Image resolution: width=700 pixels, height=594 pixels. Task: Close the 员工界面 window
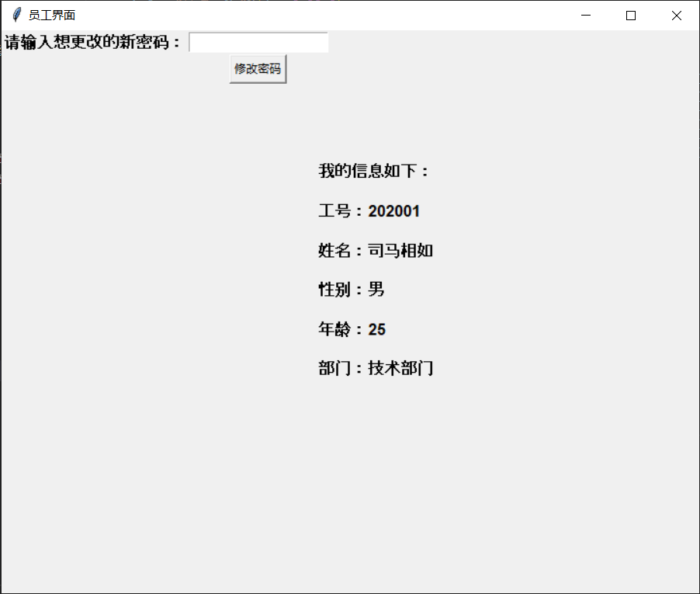pyautogui.click(x=677, y=16)
